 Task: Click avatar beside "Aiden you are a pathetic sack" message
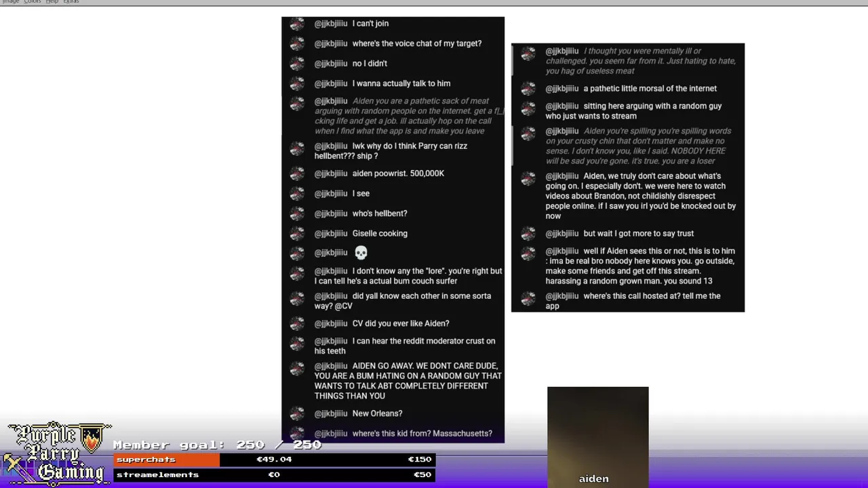point(297,104)
